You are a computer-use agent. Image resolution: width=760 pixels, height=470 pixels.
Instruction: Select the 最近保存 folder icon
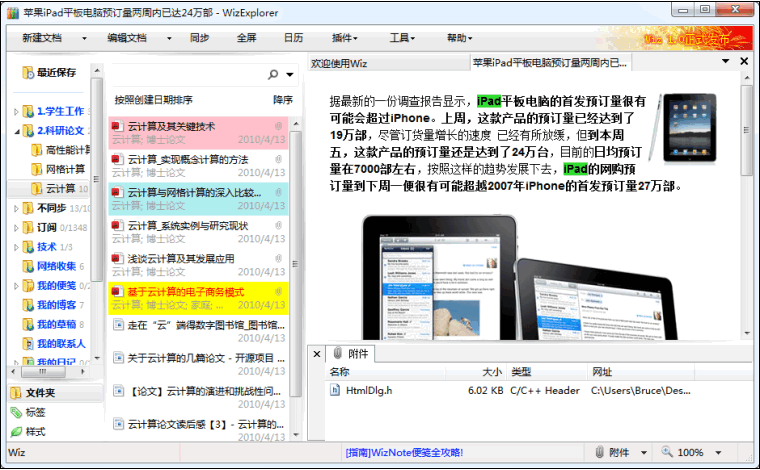click(x=28, y=73)
